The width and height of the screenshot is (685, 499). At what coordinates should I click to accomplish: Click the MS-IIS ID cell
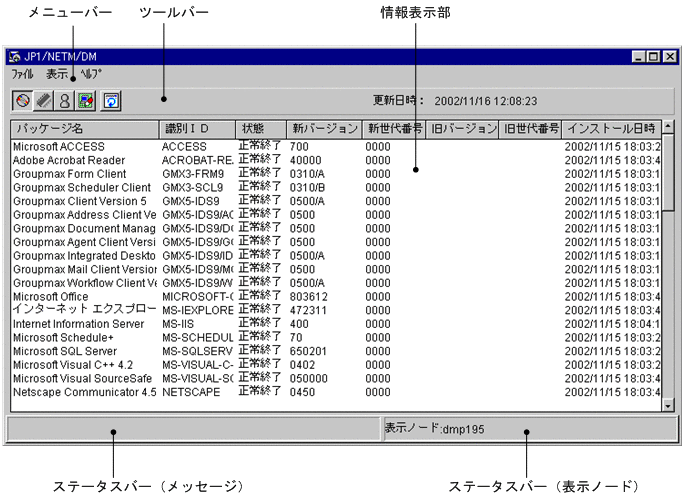click(178, 324)
